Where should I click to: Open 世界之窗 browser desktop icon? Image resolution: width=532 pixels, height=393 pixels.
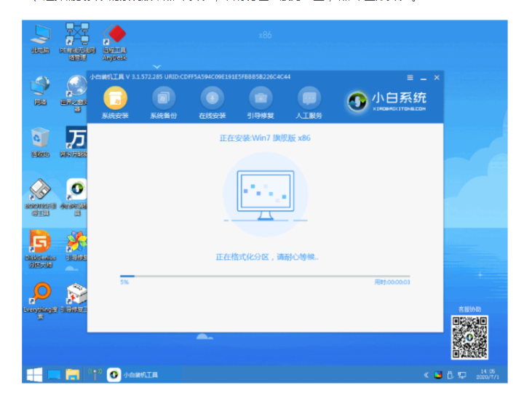76,93
